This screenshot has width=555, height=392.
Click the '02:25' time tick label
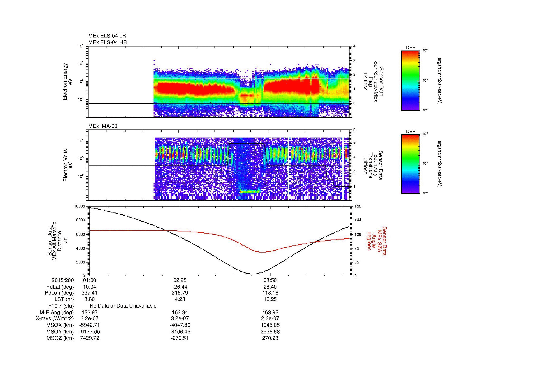[180, 280]
